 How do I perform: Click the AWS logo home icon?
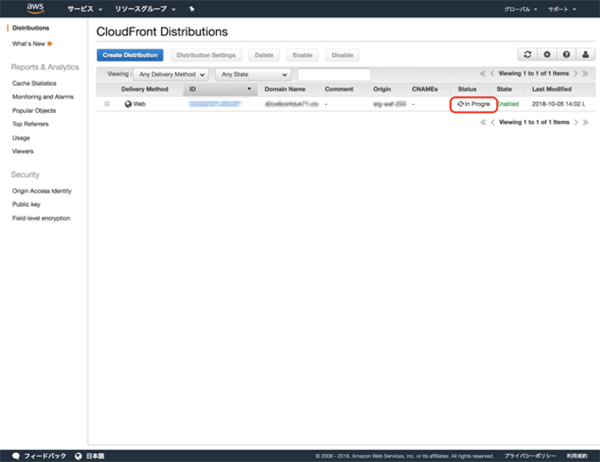point(35,8)
